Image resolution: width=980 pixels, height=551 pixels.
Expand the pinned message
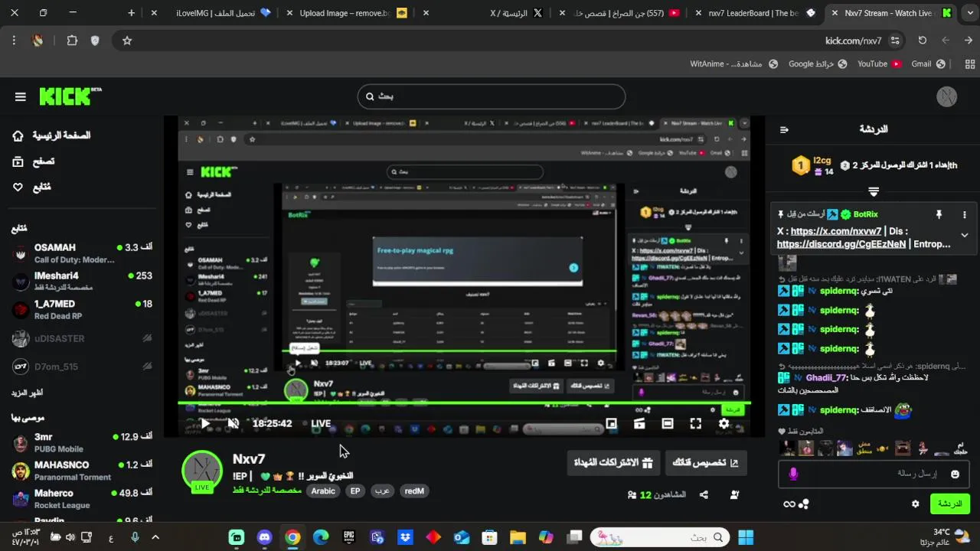point(965,235)
